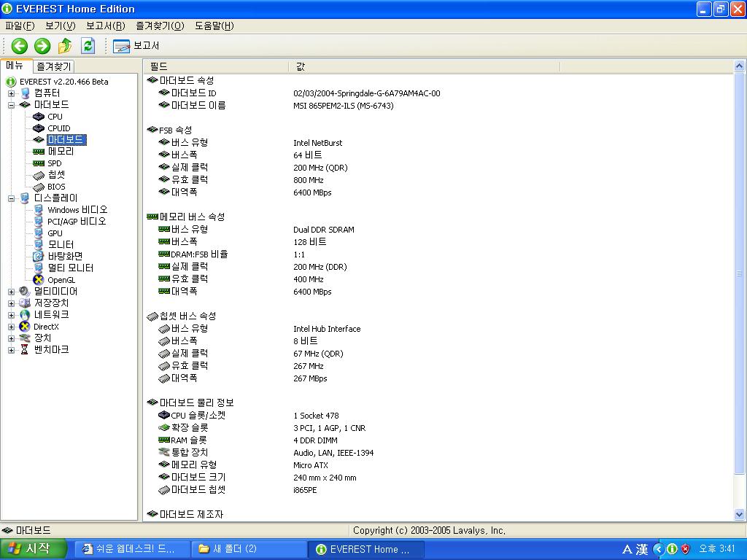Image resolution: width=747 pixels, height=560 pixels.
Task: Open the Windows 시작 button
Action: (x=32, y=549)
